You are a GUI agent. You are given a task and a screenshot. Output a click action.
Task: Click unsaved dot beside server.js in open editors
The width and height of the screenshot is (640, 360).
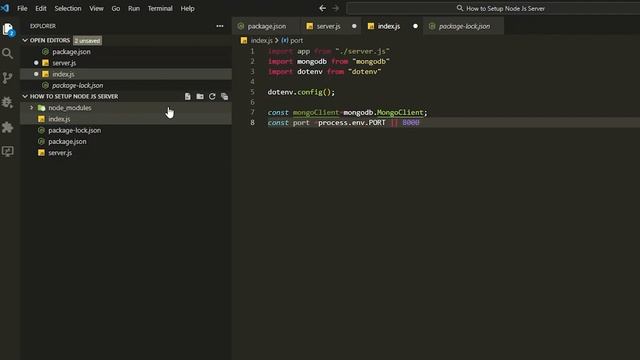point(36,63)
